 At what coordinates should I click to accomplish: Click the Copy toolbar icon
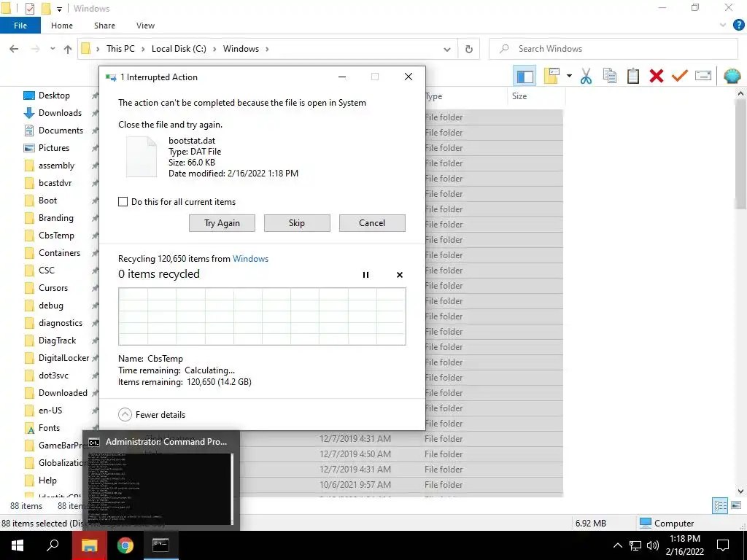tap(609, 76)
